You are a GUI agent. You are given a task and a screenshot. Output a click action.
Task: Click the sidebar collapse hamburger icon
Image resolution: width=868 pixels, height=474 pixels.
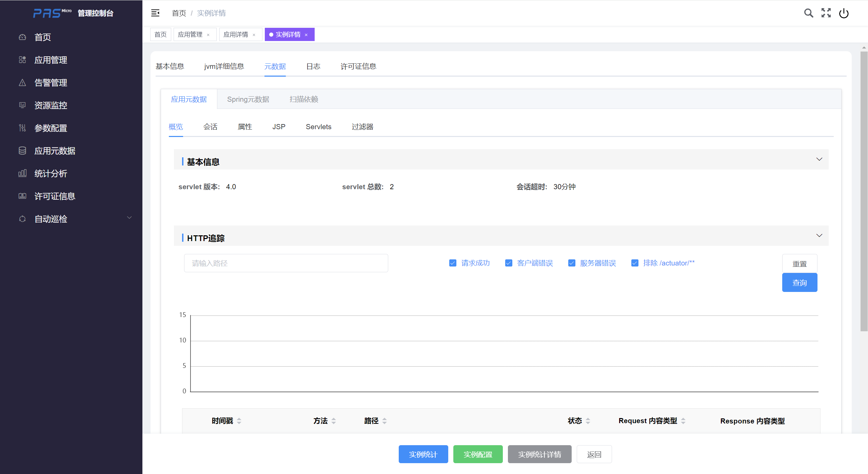[155, 13]
